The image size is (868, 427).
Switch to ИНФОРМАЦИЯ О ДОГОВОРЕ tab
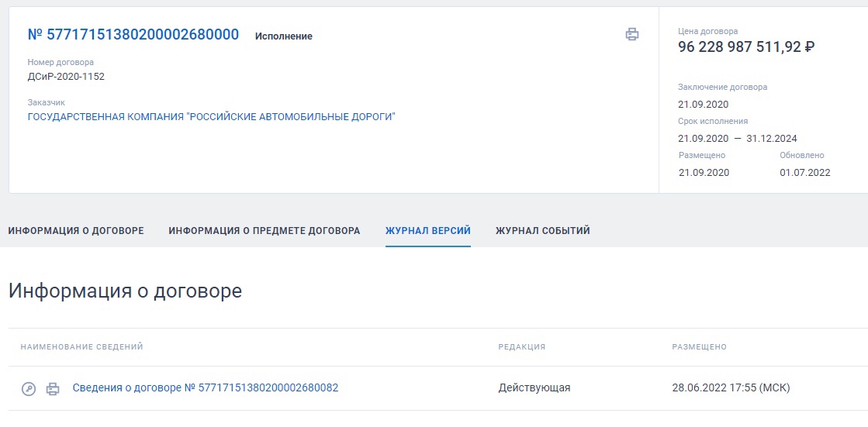point(76,231)
